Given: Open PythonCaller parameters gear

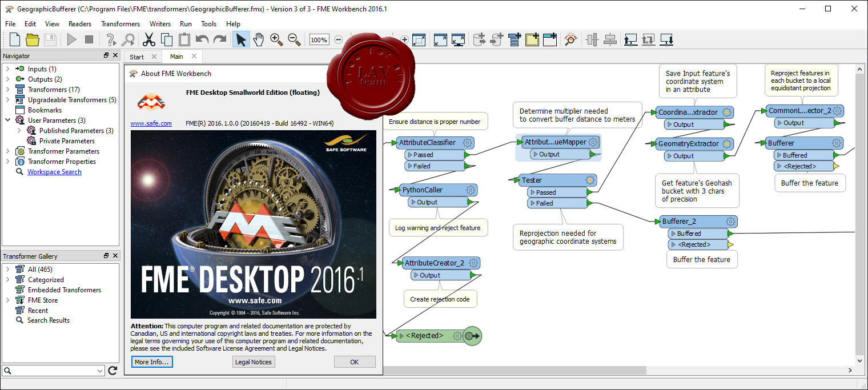Looking at the screenshot, I should pyautogui.click(x=471, y=190).
